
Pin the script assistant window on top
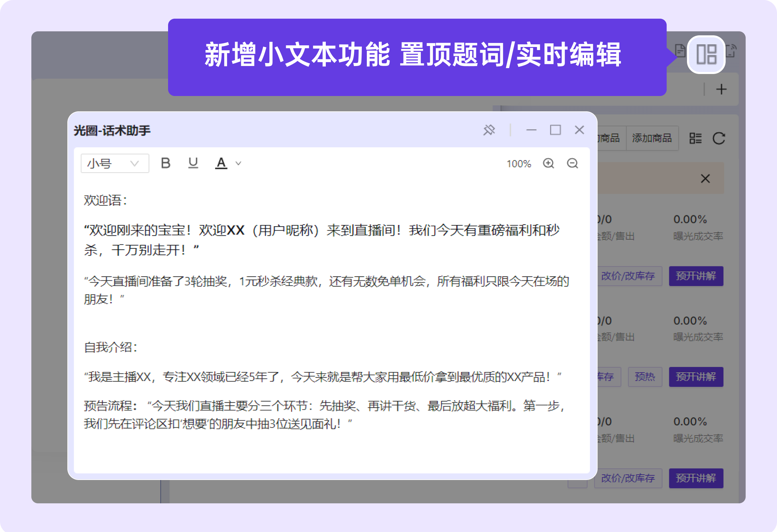click(x=489, y=130)
